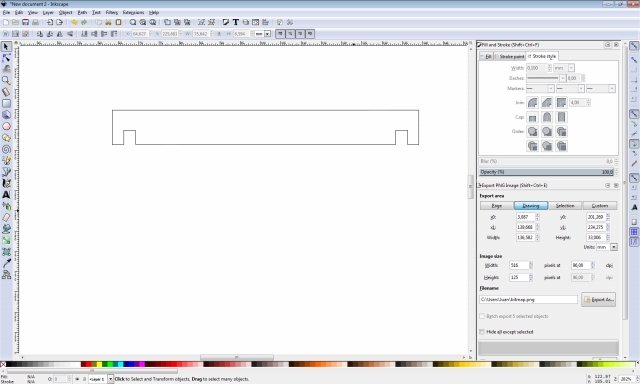The width and height of the screenshot is (640, 384).
Task: Open the Extensions menu
Action: click(x=133, y=13)
